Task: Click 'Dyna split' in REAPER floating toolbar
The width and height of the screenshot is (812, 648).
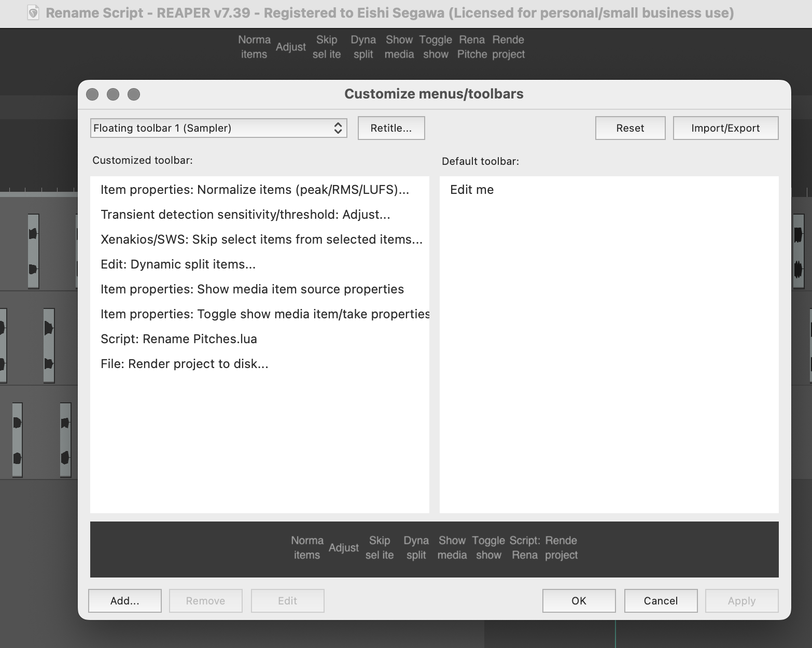Action: tap(363, 47)
